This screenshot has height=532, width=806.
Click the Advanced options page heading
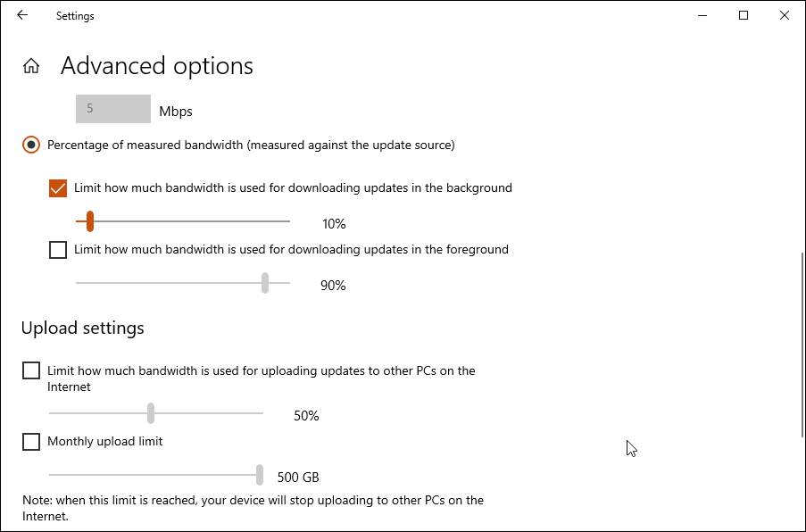click(x=157, y=66)
